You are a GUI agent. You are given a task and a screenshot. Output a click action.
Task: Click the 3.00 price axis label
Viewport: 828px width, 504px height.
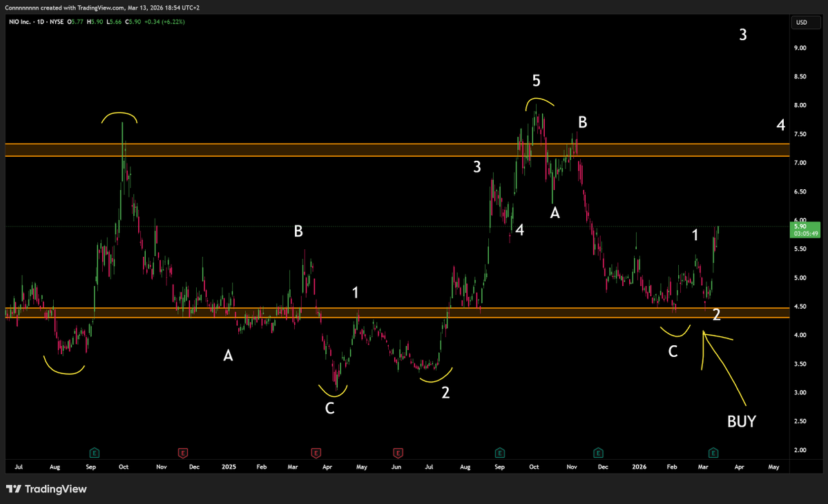[800, 393]
